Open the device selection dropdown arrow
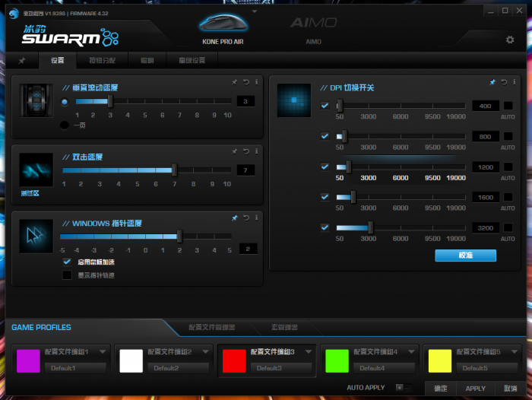Image resolution: width=532 pixels, height=400 pixels. click(255, 12)
